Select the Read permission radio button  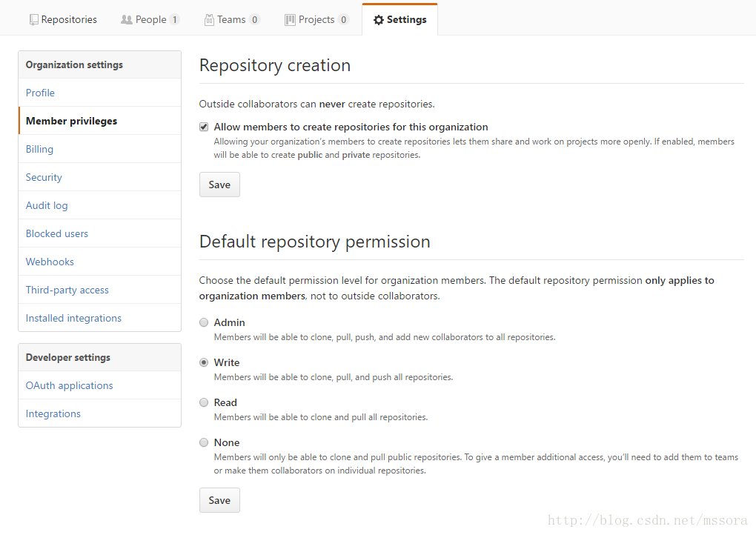pos(204,402)
